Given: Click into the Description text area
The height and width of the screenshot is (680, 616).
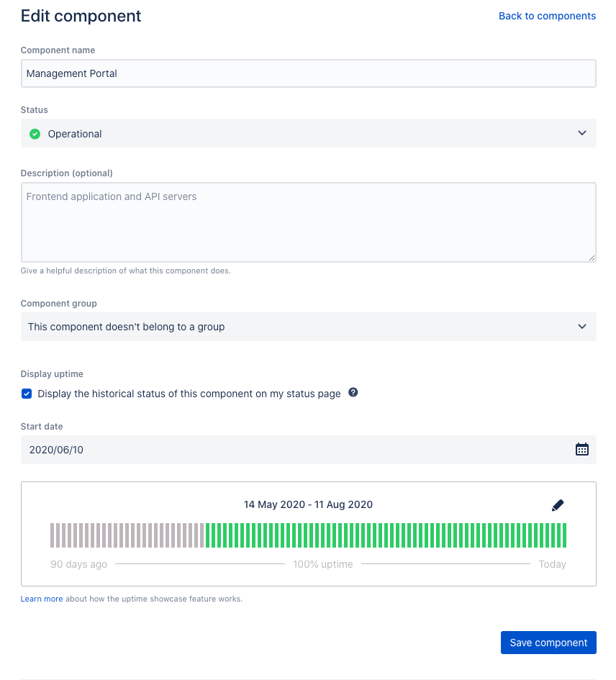Looking at the screenshot, I should 309,222.
